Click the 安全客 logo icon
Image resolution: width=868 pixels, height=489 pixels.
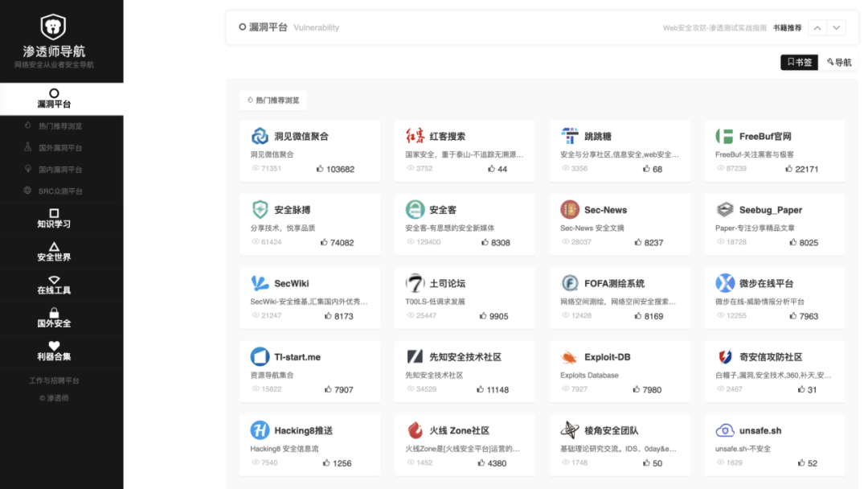point(415,209)
